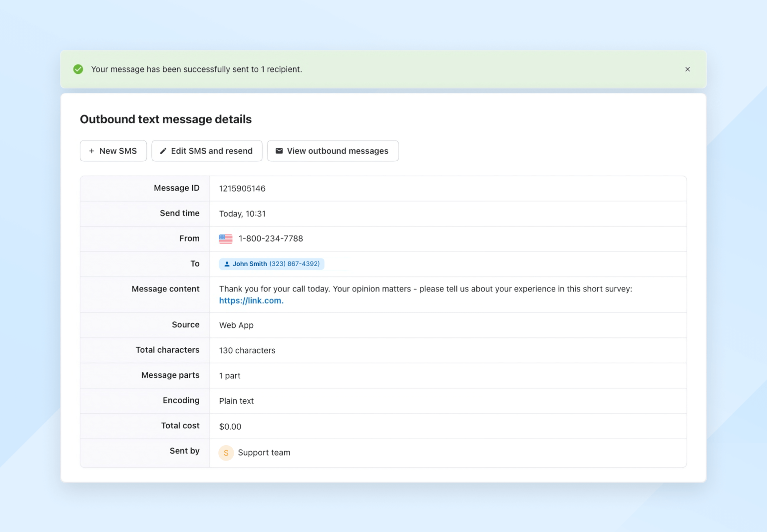Click the pencil icon for editing SMS
This screenshot has width=767, height=532.
163,151
